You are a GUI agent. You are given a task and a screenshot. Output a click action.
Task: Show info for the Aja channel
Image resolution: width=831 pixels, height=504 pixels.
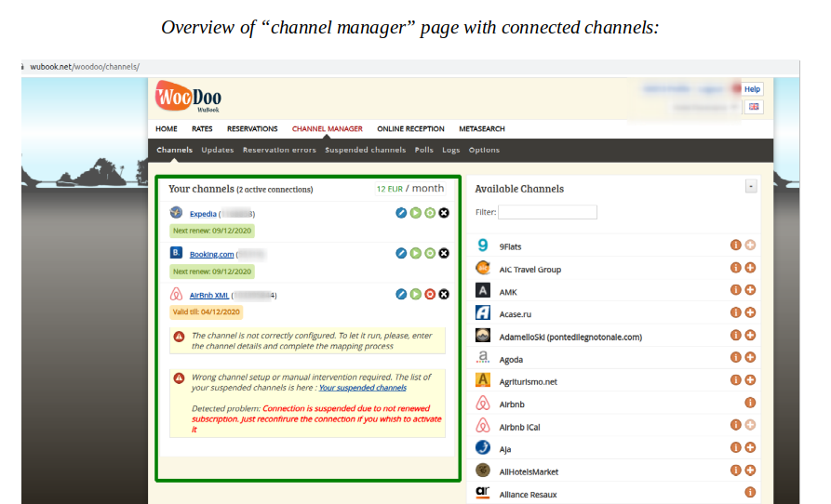click(x=735, y=447)
